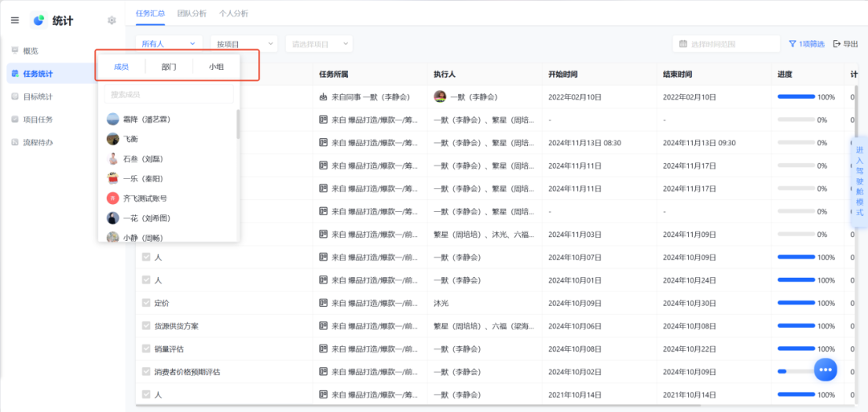Toggle the checkbox for the 定价 task
Viewport: 868px width, 412px height.
[x=146, y=303]
